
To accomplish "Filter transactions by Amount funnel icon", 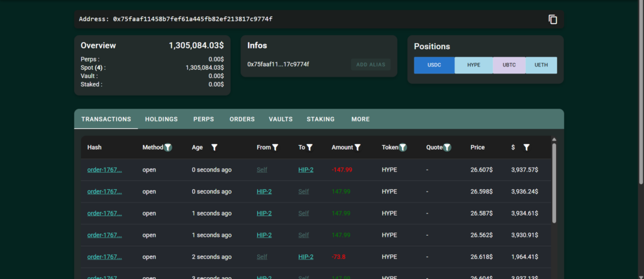I will point(357,148).
